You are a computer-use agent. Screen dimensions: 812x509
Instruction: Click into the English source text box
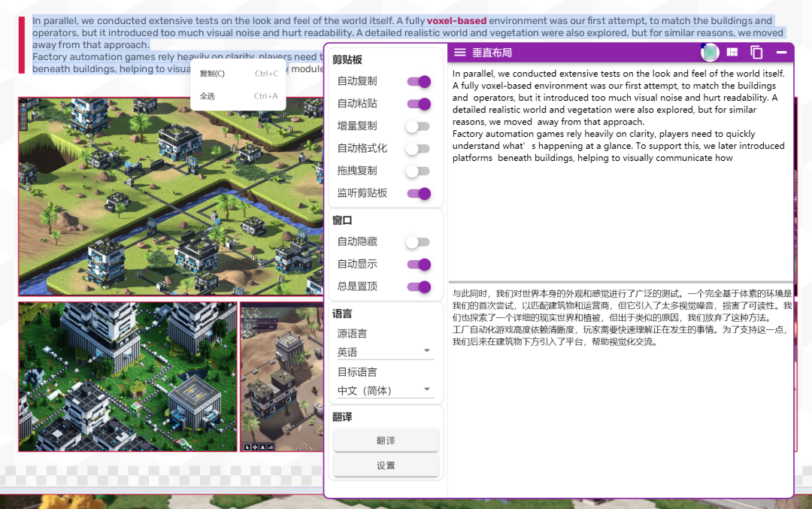pyautogui.click(x=620, y=172)
